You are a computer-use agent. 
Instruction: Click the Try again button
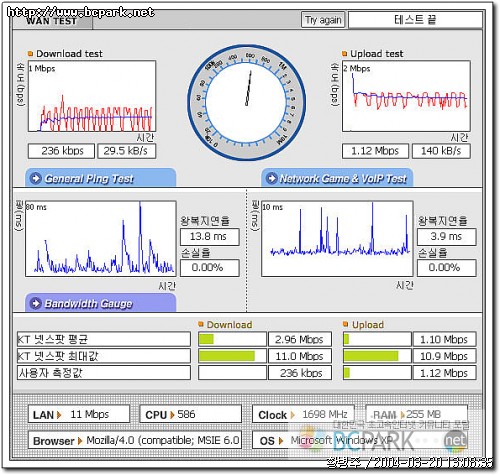pos(323,20)
